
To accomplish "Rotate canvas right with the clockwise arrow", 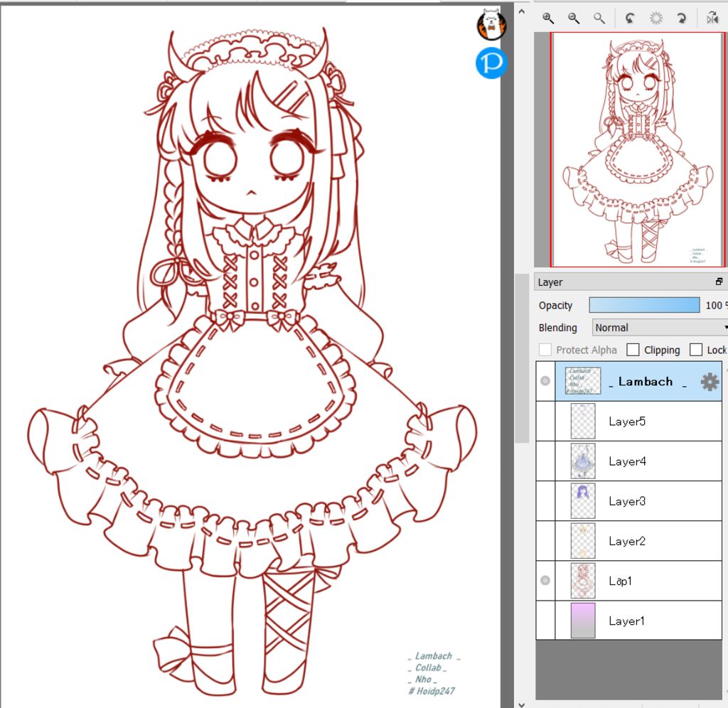I will coord(681,18).
